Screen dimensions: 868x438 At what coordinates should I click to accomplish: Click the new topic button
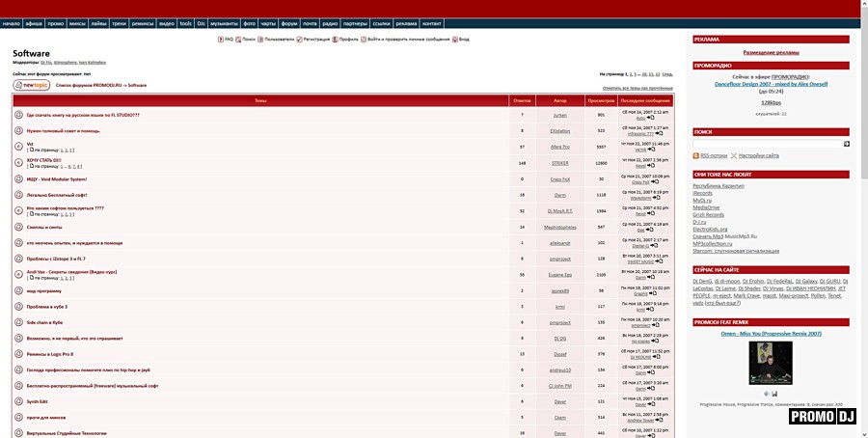[x=32, y=85]
